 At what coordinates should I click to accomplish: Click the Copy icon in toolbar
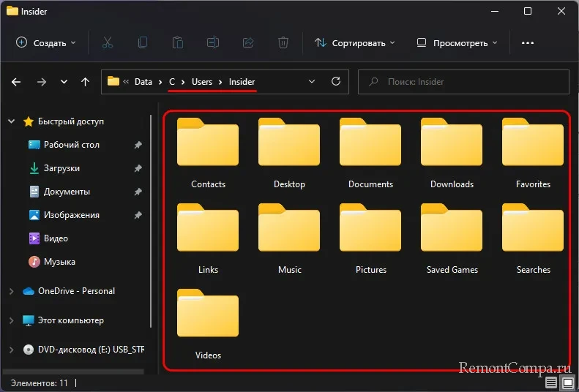[x=143, y=43]
